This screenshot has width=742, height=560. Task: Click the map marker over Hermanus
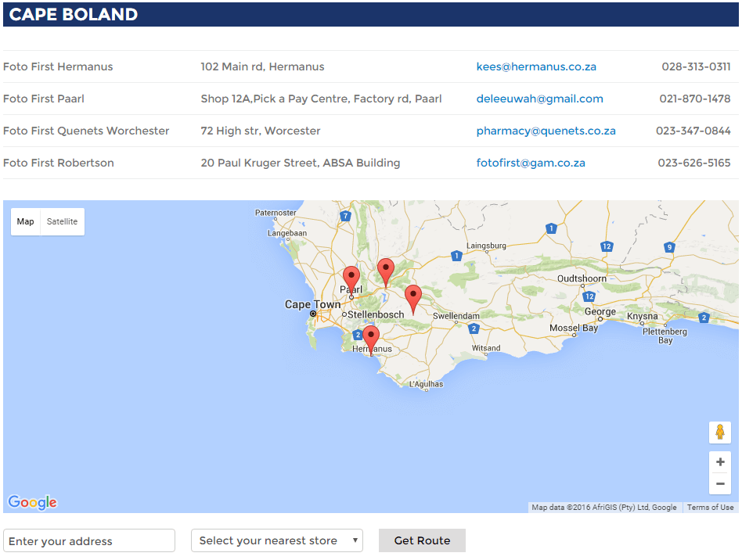pyautogui.click(x=370, y=339)
